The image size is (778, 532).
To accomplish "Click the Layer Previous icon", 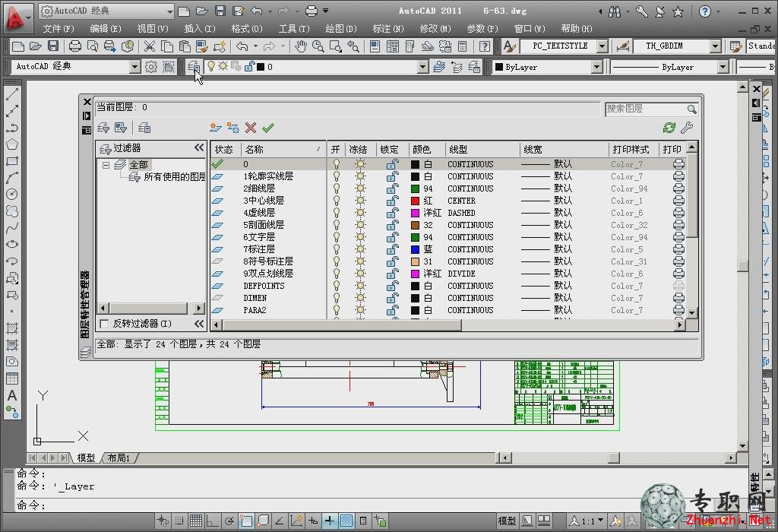I will pyautogui.click(x=457, y=67).
